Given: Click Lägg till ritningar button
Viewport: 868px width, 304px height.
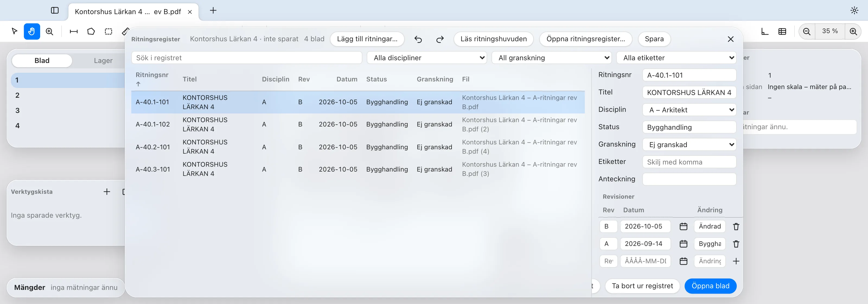Looking at the screenshot, I should tap(367, 39).
